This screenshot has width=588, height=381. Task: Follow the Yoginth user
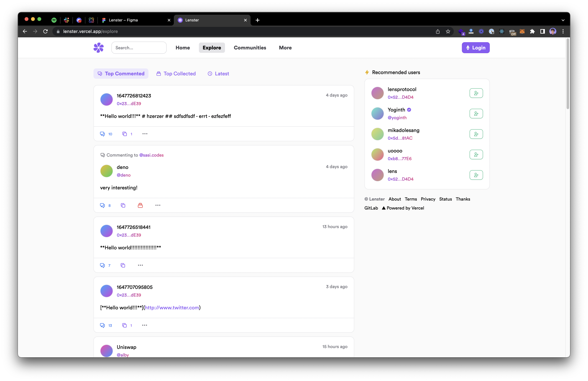point(476,114)
